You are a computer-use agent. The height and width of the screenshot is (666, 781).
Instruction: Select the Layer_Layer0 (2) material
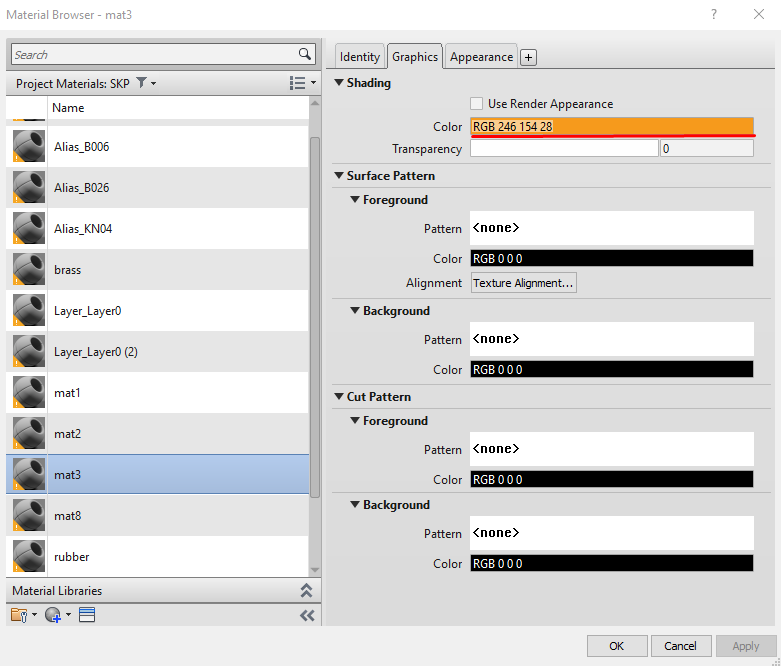click(157, 352)
